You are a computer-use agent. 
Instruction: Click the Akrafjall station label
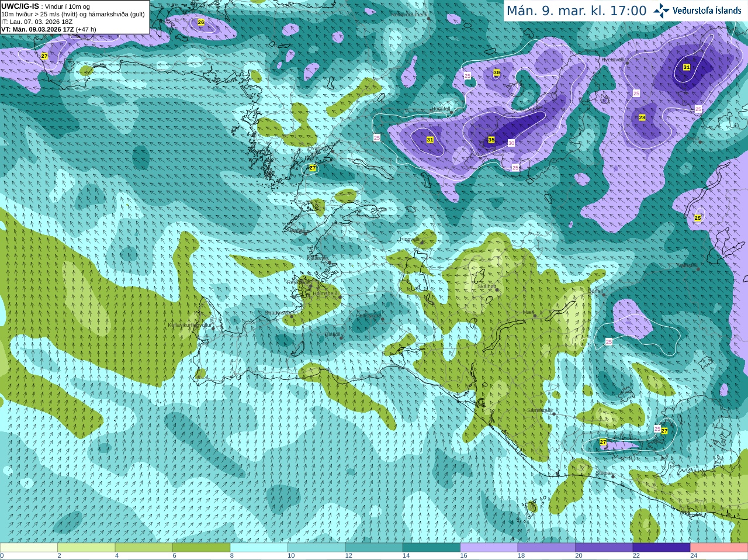pyautogui.click(x=296, y=230)
